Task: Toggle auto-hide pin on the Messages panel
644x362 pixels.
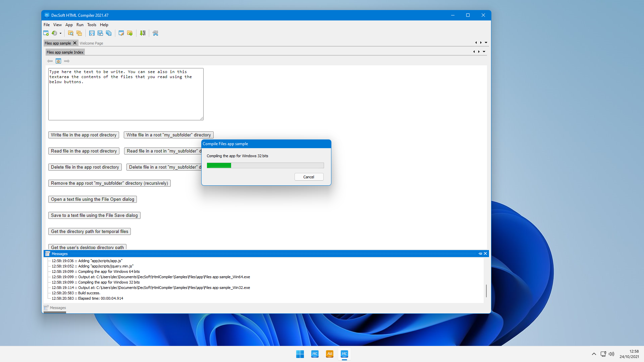Action: tap(480, 254)
